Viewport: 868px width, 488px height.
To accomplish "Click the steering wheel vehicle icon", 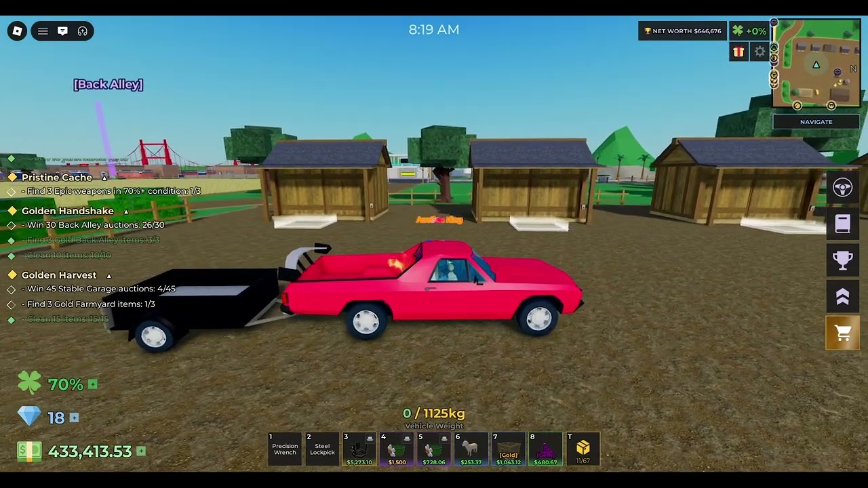I will point(843,188).
